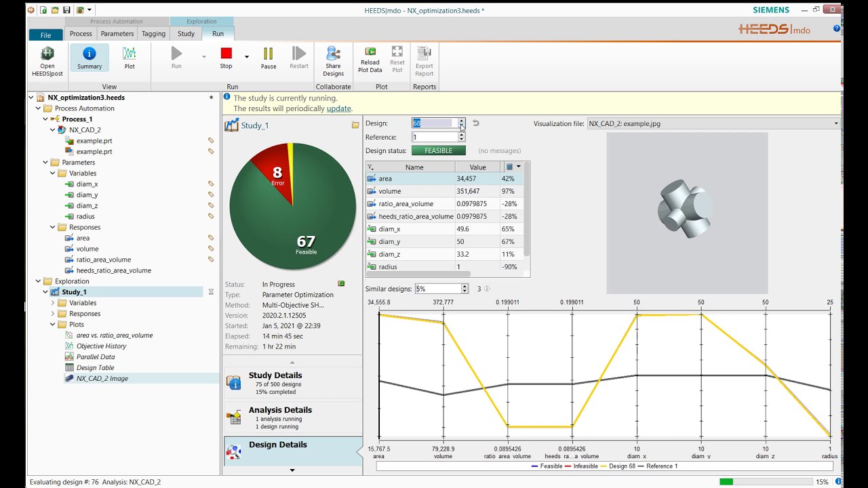Reload Plot Data in the ribbon

pyautogui.click(x=370, y=60)
